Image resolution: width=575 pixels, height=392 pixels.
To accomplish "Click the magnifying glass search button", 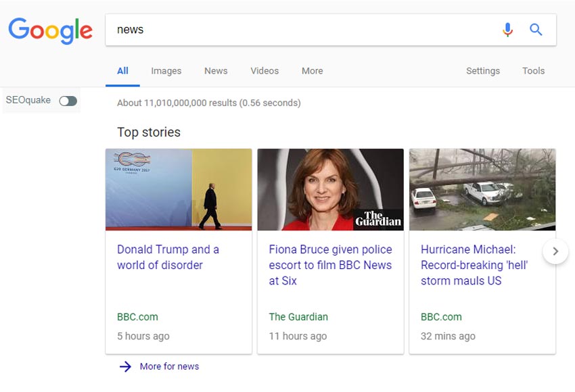I will [536, 30].
